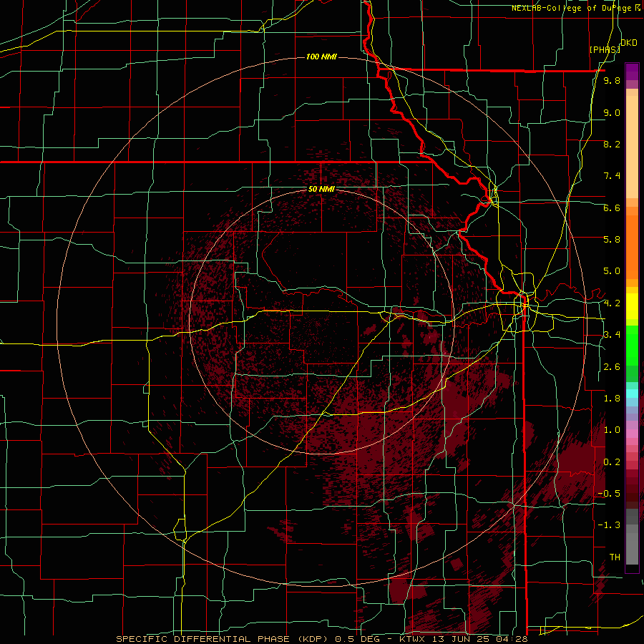Click the 2.6 scale value

click(612, 367)
